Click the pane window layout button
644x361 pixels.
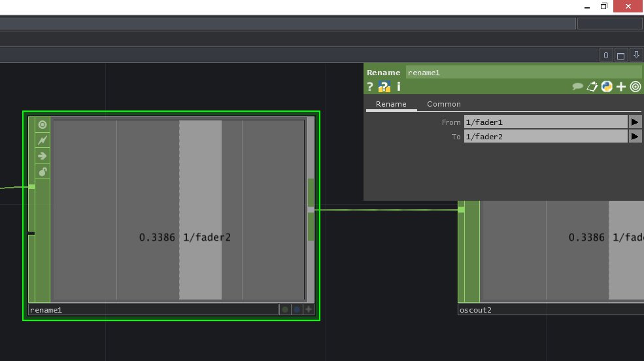[621, 55]
